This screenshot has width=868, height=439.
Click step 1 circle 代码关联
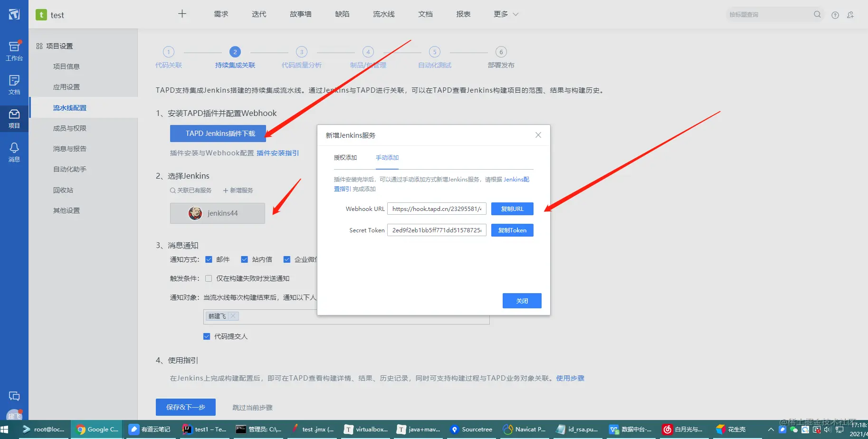(169, 52)
